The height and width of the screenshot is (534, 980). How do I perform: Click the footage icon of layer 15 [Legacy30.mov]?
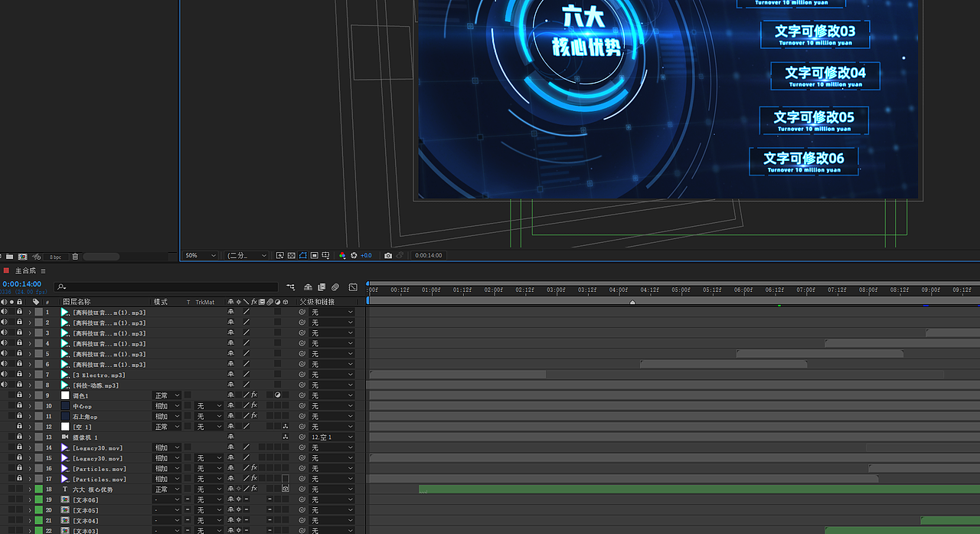tap(65, 458)
